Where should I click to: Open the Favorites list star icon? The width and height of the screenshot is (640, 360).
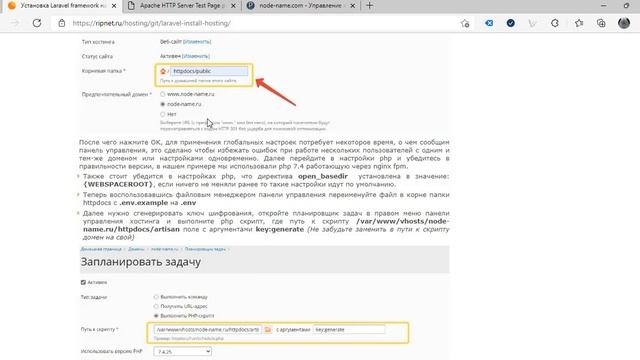[x=579, y=23]
